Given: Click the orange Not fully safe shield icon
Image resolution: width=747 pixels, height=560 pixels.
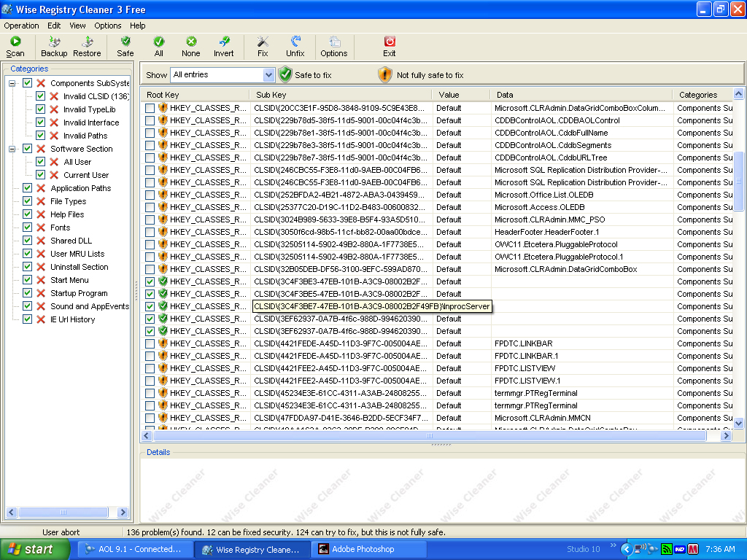Looking at the screenshot, I should pos(385,74).
